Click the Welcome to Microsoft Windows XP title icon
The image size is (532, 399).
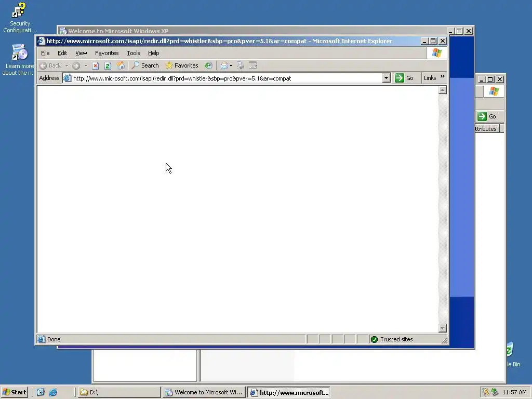point(63,31)
